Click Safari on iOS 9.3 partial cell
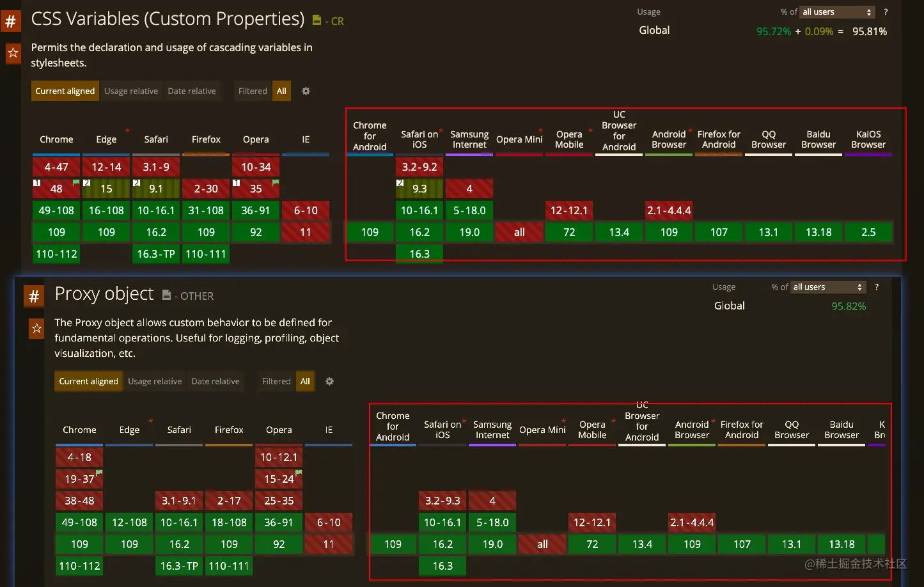The height and width of the screenshot is (587, 924). point(419,189)
